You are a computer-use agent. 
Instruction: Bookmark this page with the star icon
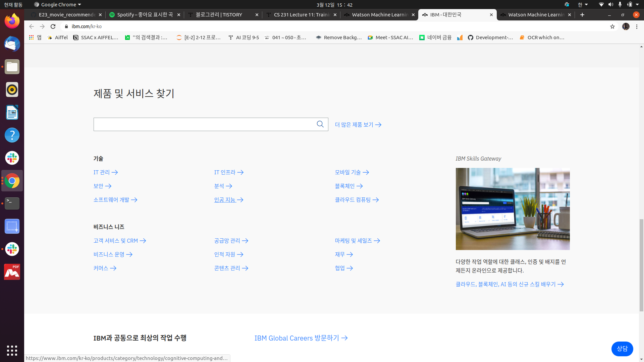pyautogui.click(x=612, y=26)
